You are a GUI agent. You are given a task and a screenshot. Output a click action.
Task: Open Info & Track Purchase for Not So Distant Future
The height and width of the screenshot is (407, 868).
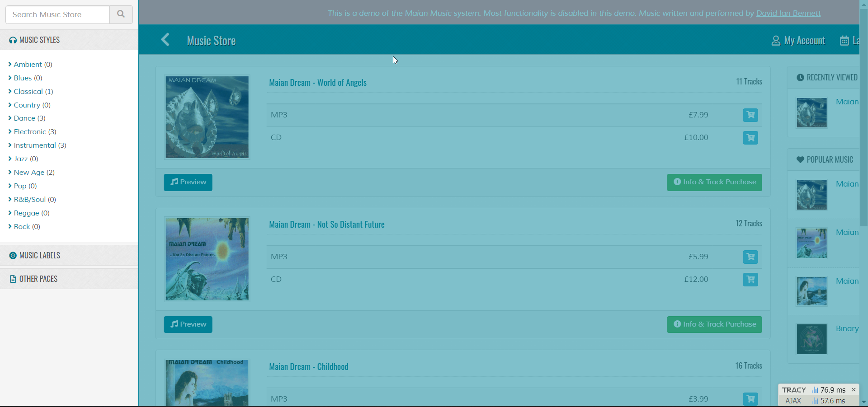point(714,324)
